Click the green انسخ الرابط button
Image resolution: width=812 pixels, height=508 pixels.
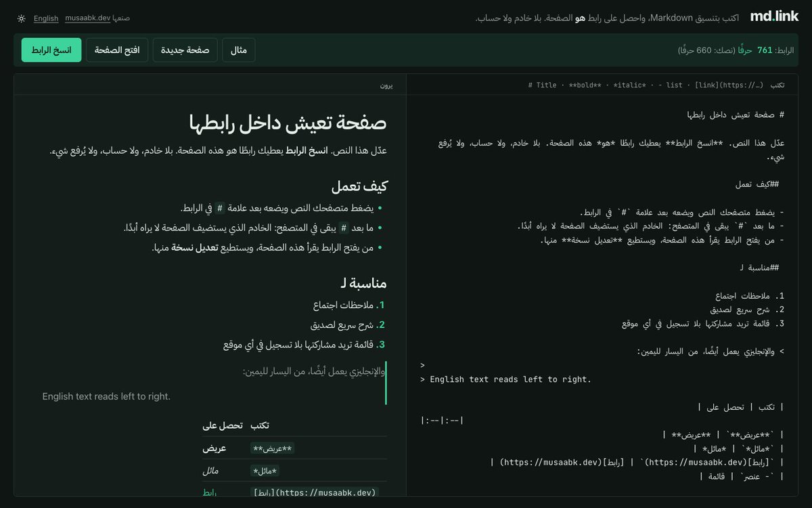point(51,50)
